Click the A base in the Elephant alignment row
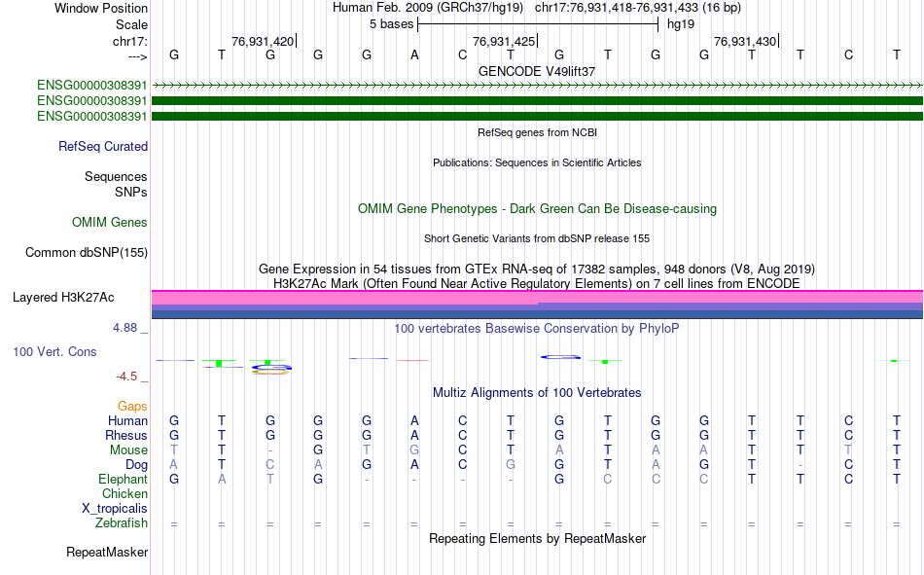The image size is (924, 575). click(x=222, y=480)
